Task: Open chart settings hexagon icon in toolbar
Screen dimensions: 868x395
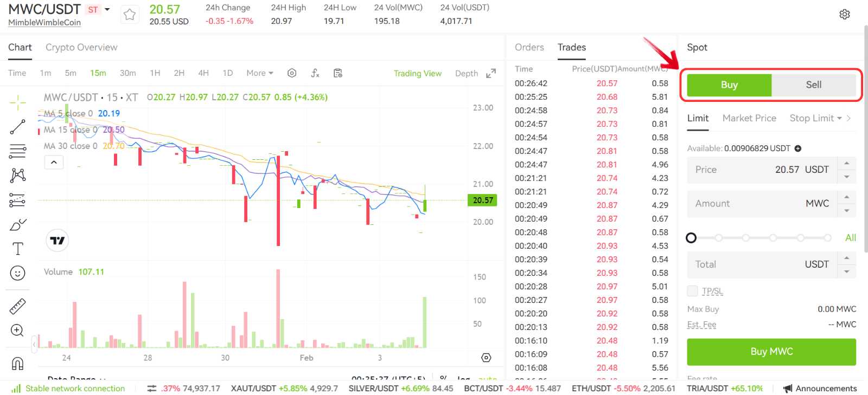Action: [292, 73]
